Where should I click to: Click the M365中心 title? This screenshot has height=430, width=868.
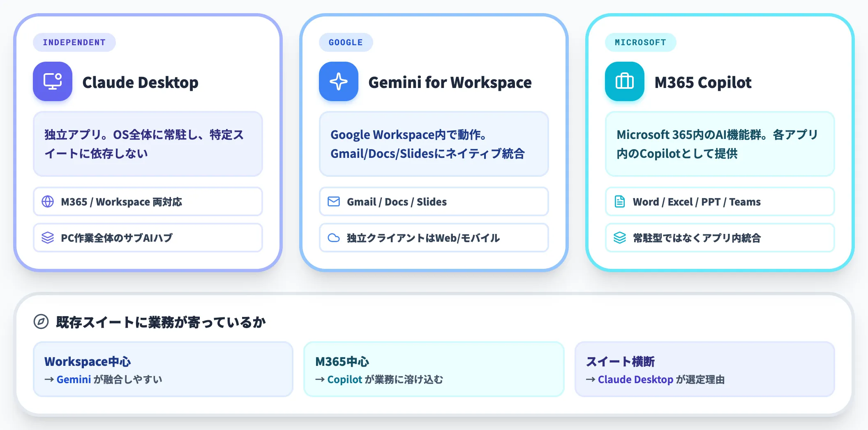(342, 361)
